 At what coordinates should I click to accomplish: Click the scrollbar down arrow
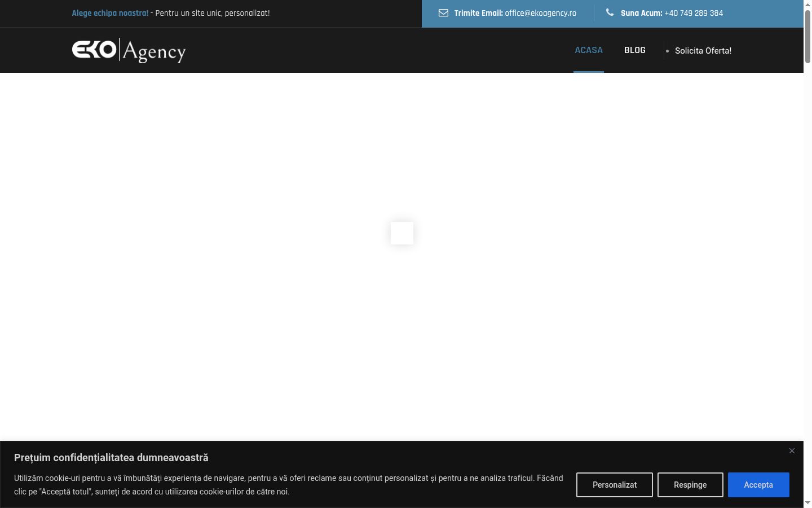click(x=807, y=503)
